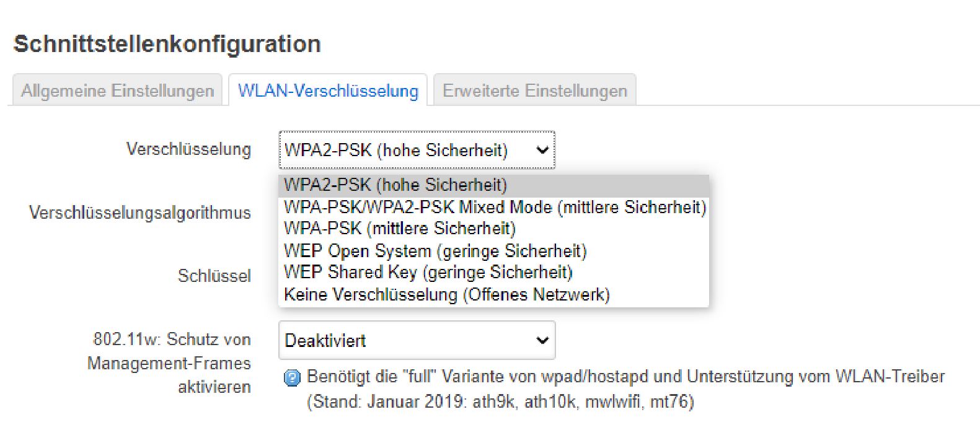Click the Schlüssel field label
980x430 pixels.
(214, 276)
